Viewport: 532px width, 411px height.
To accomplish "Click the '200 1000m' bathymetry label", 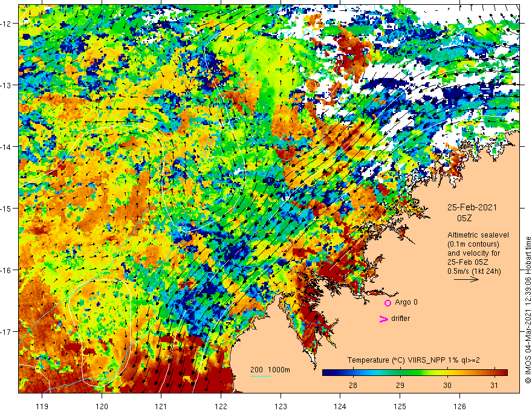I will tap(270, 370).
